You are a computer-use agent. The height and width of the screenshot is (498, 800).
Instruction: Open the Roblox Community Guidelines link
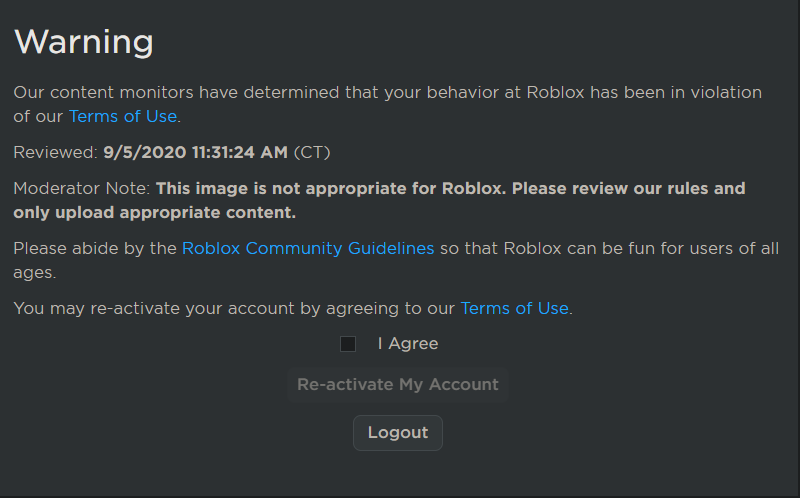point(308,248)
